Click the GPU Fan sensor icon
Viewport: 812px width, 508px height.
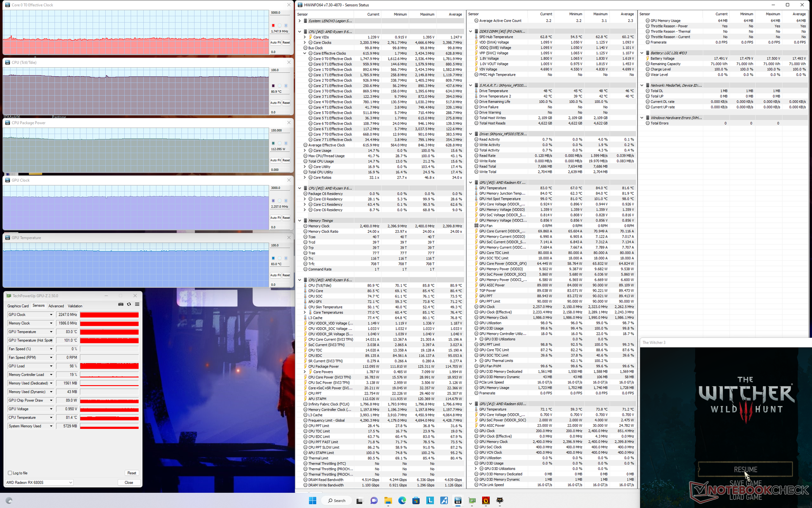coord(476,226)
